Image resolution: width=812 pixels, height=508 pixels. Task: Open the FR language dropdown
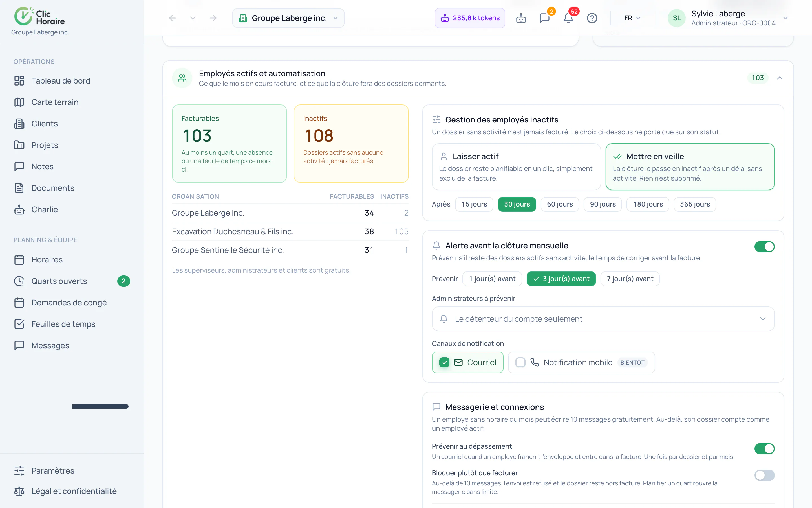coord(632,18)
